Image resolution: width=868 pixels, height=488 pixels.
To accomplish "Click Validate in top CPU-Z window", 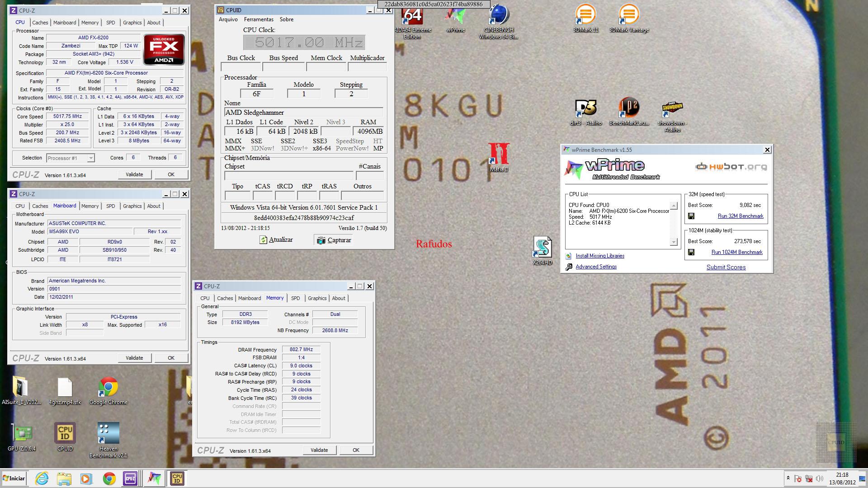I will click(134, 174).
